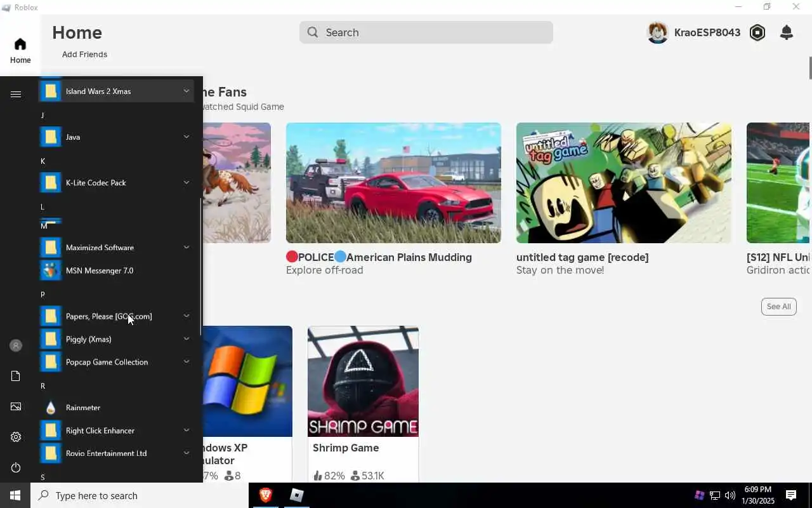The image size is (812, 508).
Task: Open the Settings gear in Start menu
Action: (x=16, y=437)
